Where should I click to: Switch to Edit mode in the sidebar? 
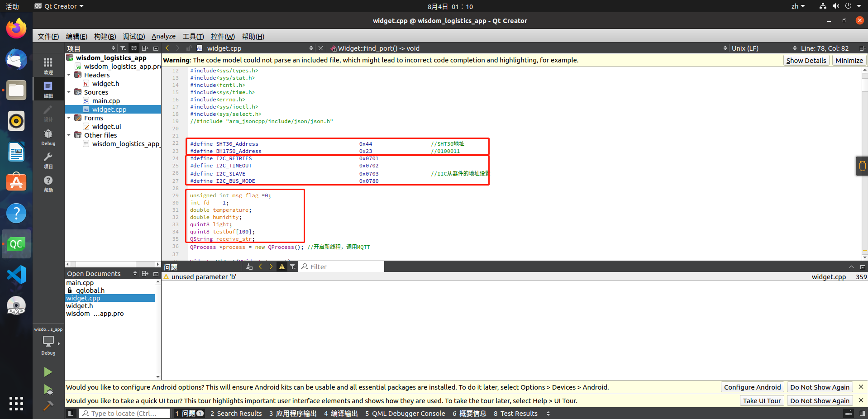tap(48, 89)
